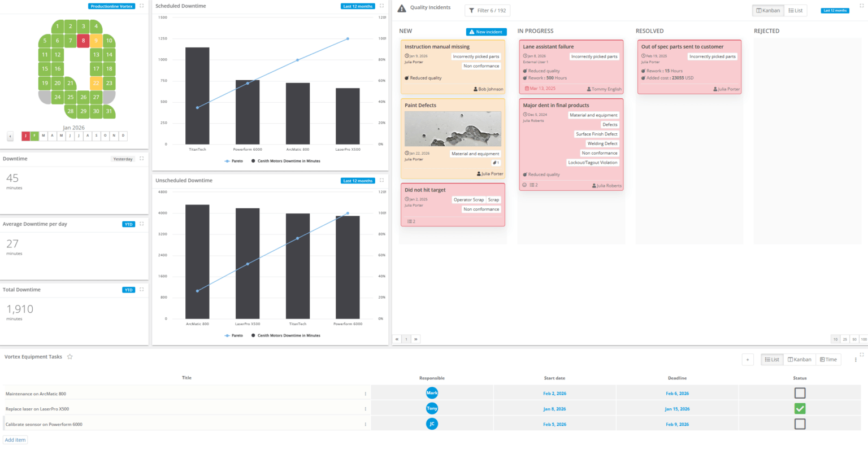Image resolution: width=868 pixels, height=454 pixels.
Task: Switch Quality Incidents to List view
Action: (x=795, y=11)
